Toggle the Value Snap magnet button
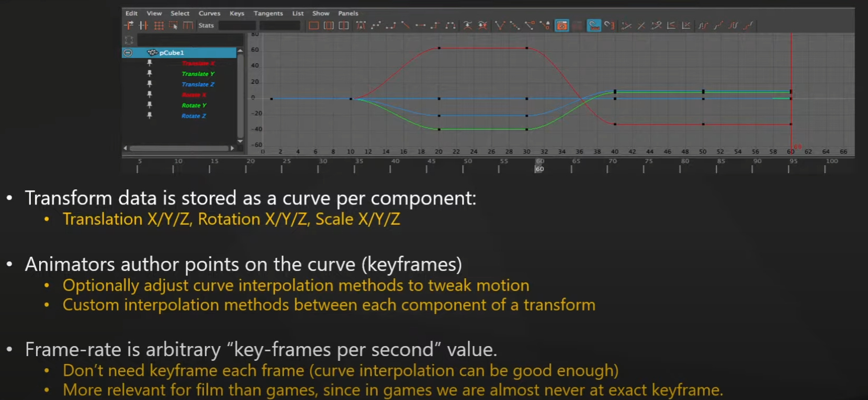Viewport: 868px width, 400px height. tap(609, 26)
